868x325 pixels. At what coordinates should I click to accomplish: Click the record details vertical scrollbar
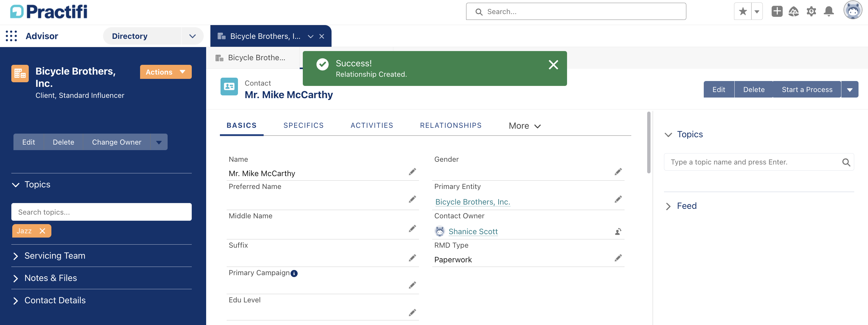[x=649, y=142]
